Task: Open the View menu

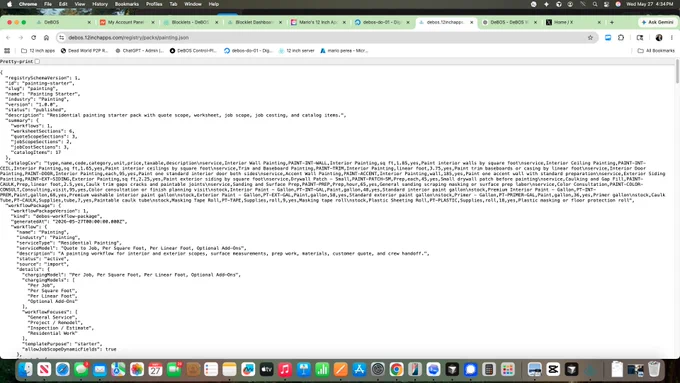Action: coord(80,4)
